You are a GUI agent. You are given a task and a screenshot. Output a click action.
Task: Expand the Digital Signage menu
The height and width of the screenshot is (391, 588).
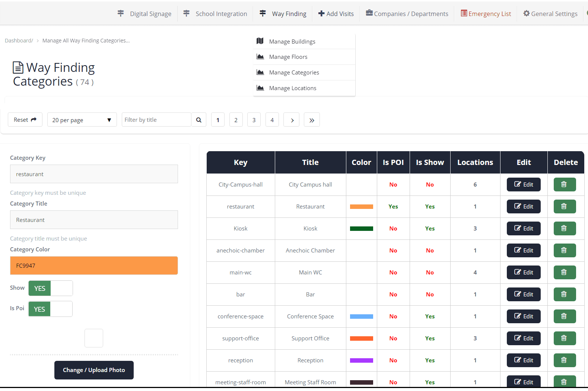144,14
